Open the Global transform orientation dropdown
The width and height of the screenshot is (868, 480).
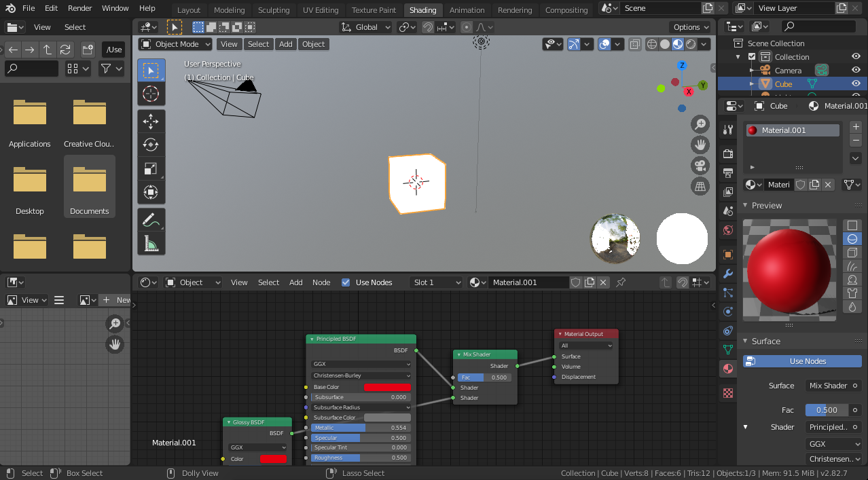(366, 27)
